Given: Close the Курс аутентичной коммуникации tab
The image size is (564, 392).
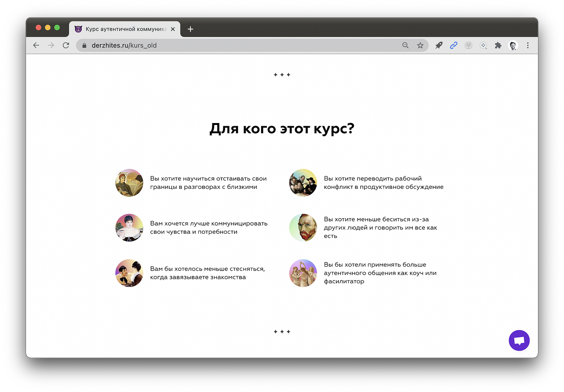Looking at the screenshot, I should click(x=173, y=29).
